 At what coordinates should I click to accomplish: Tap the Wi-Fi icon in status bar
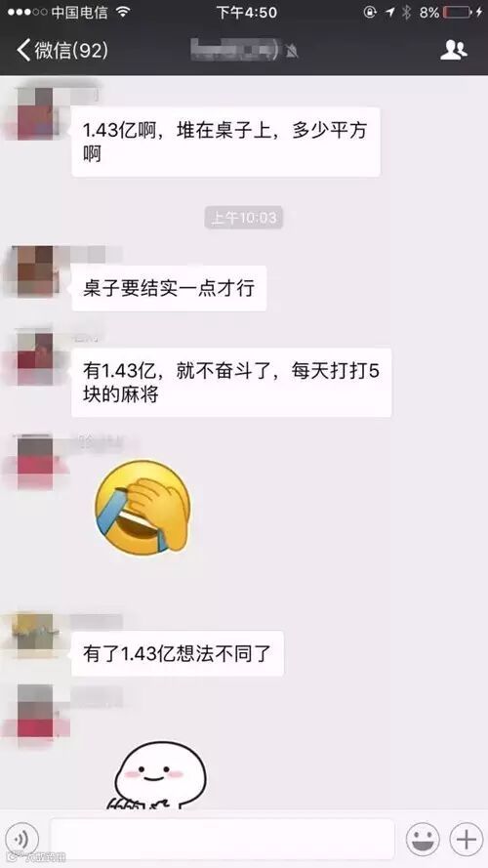click(x=124, y=12)
